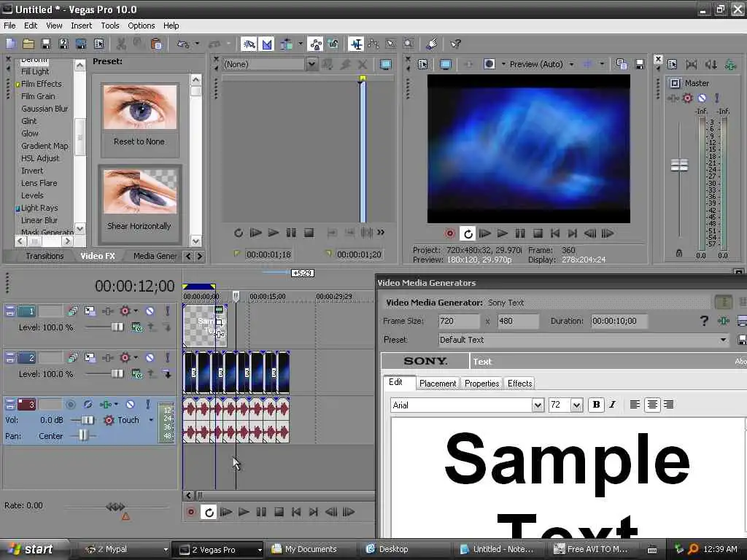
Task: Click the Paste clipboard icon in toolbar
Action: coord(156,44)
